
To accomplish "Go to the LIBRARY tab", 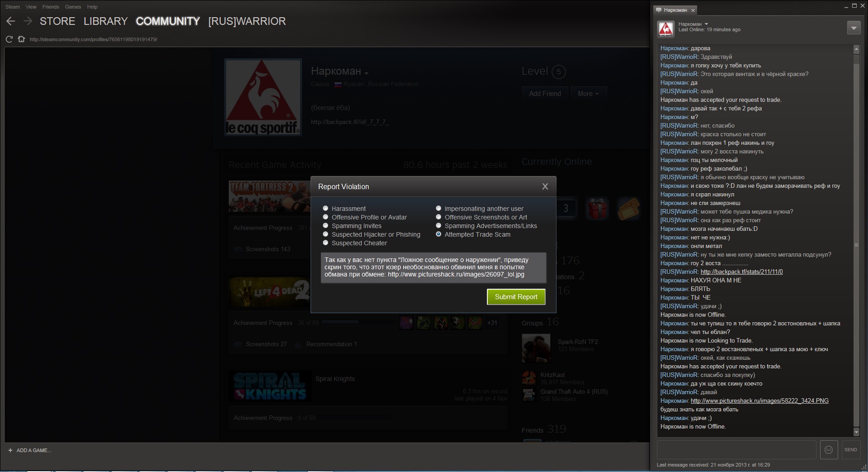I will [x=105, y=21].
